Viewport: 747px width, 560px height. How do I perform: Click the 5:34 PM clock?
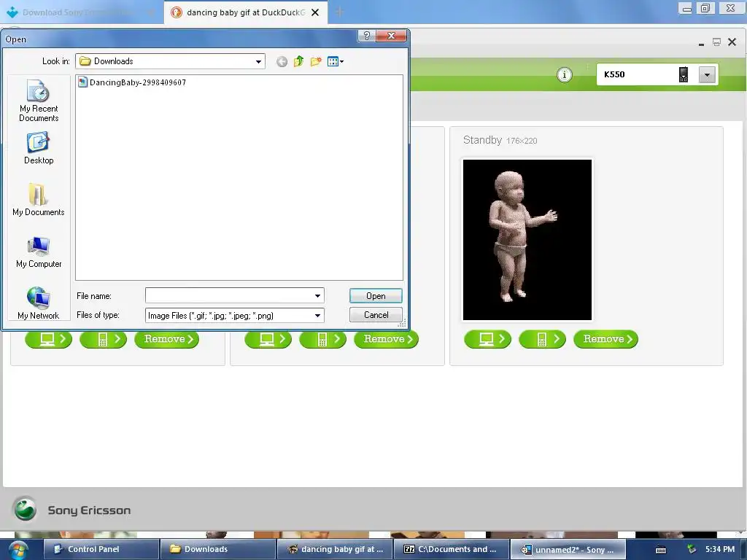(x=720, y=549)
